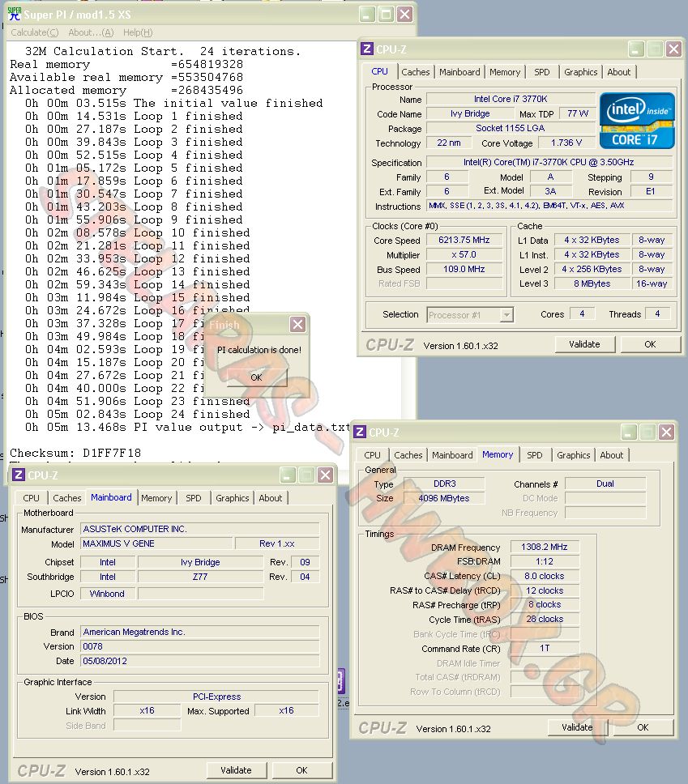Open SPD tab in Memory CPU-Z window

coord(534,455)
